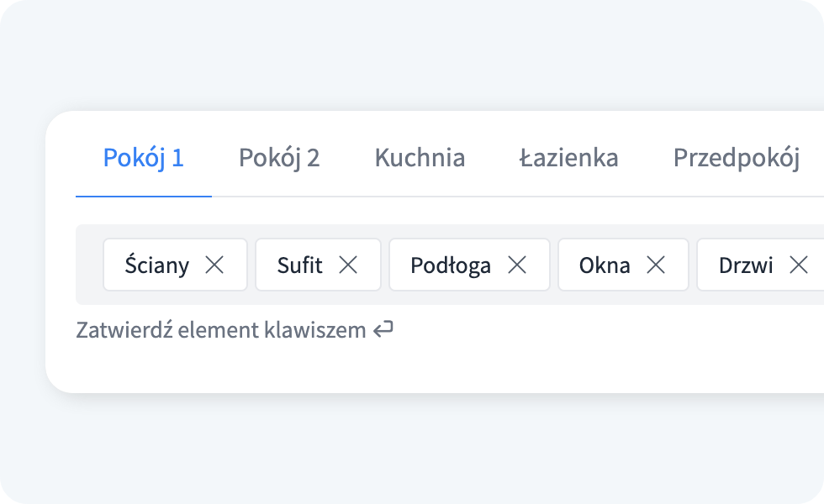Click the tag input area next to Drzwi

[820, 265]
